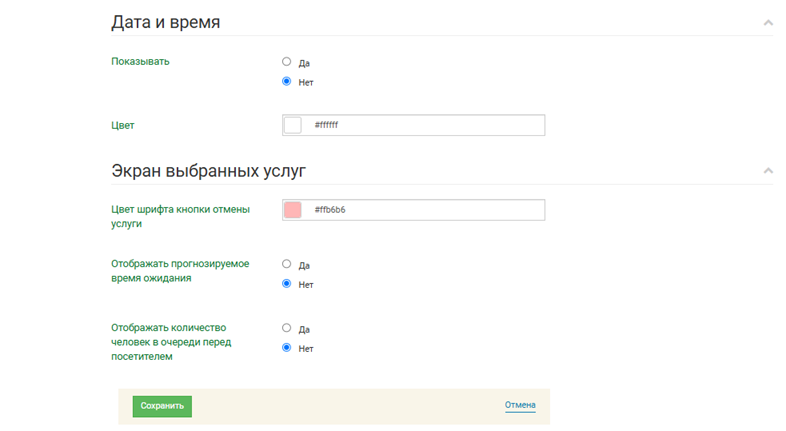Screen dimensions: 786x431
Task: Click the "Отмена" link
Action: click(x=520, y=405)
